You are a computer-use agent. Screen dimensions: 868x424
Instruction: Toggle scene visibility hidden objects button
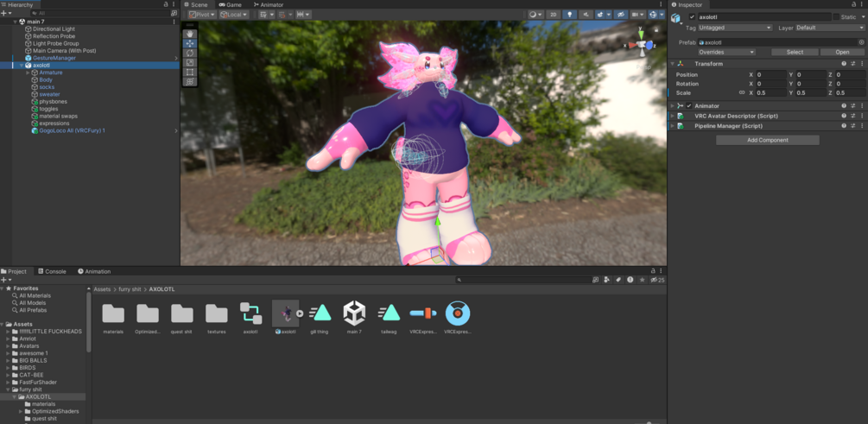[622, 15]
